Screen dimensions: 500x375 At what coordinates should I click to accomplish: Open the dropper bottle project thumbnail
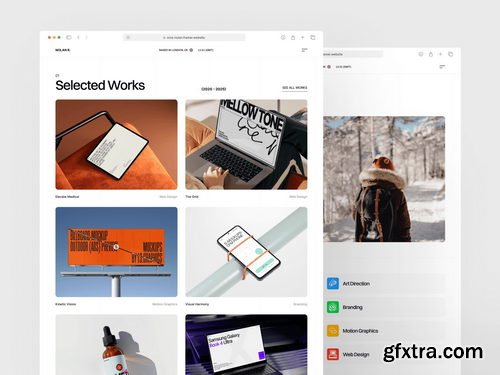point(116,345)
